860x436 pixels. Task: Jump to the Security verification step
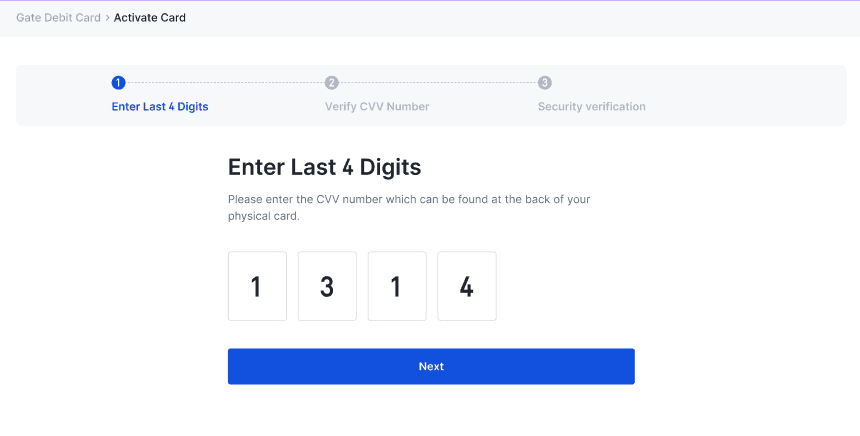[x=591, y=106]
